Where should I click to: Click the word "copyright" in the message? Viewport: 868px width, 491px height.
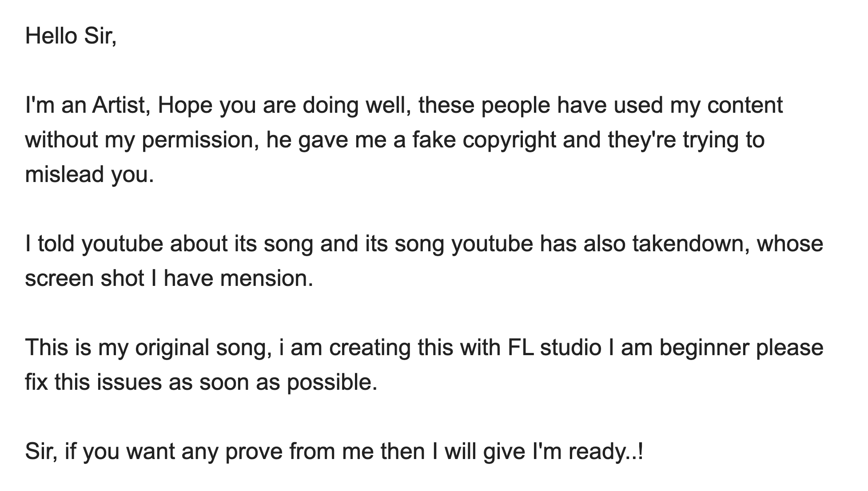509,141
